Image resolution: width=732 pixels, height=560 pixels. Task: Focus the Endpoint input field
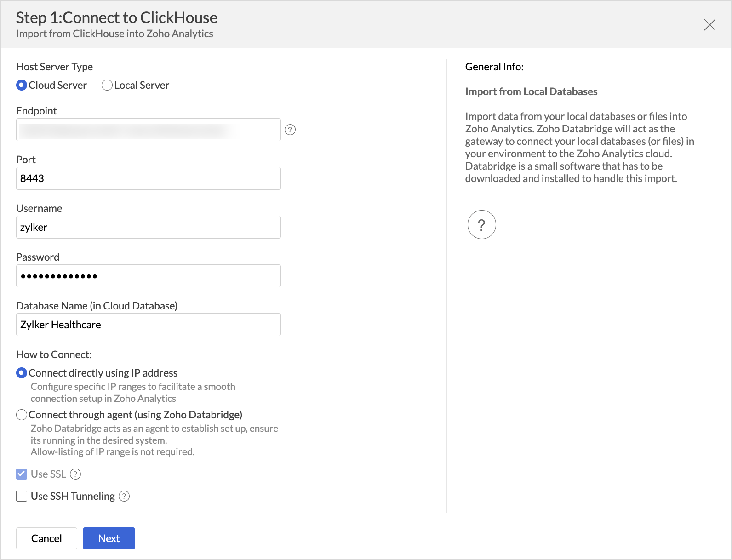pos(148,130)
